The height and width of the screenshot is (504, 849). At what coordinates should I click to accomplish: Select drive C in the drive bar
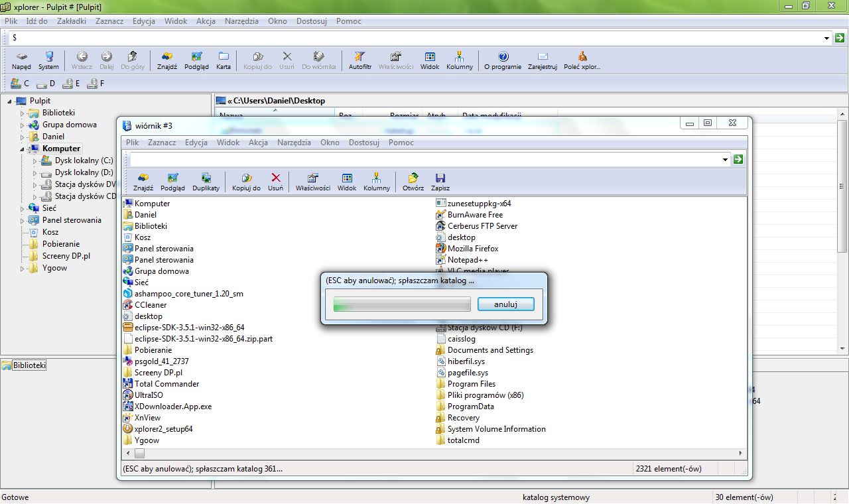[20, 84]
